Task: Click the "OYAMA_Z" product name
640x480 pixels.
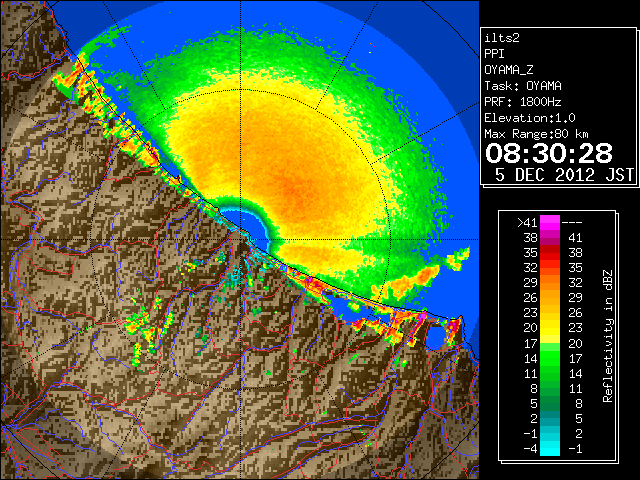Action: tap(509, 70)
